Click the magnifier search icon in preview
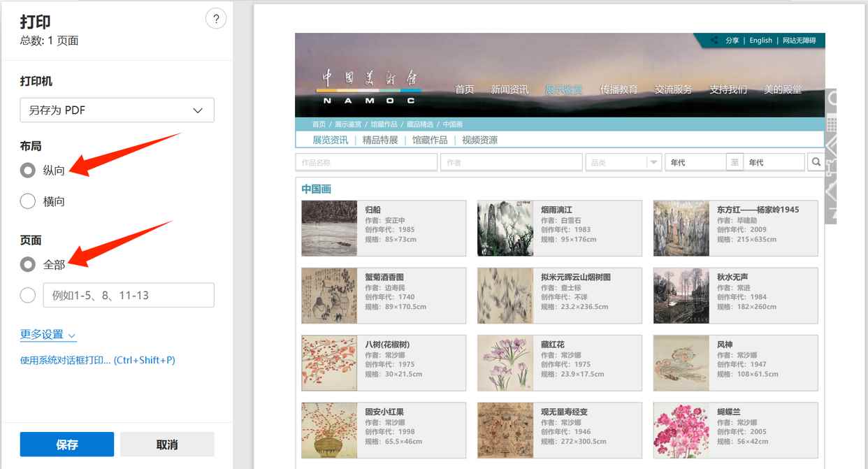This screenshot has width=868, height=469. point(816,162)
